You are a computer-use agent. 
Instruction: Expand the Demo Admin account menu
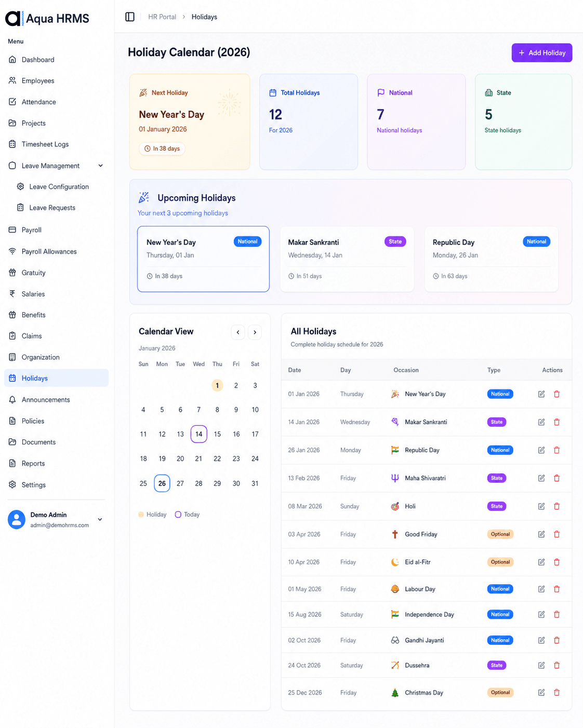pos(100,519)
